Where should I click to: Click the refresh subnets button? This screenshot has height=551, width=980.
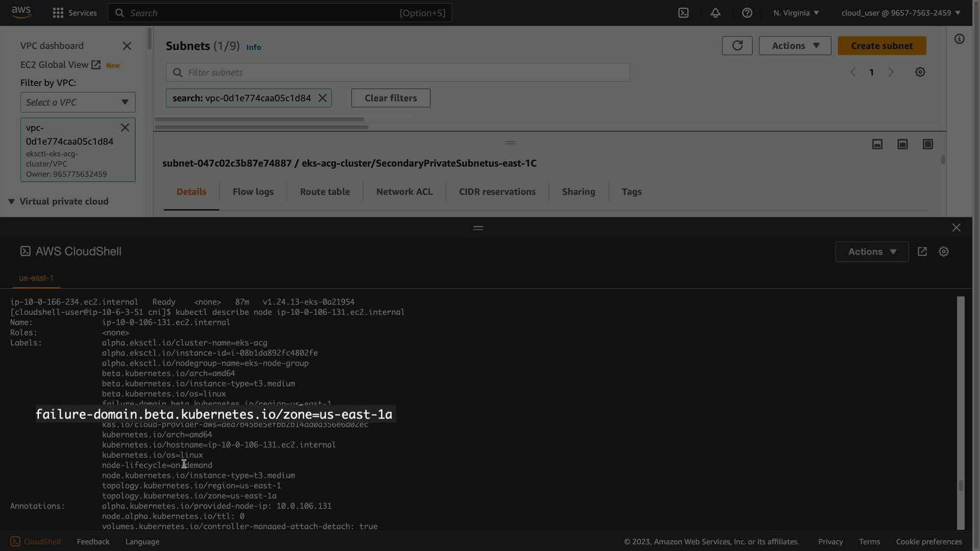coord(737,45)
